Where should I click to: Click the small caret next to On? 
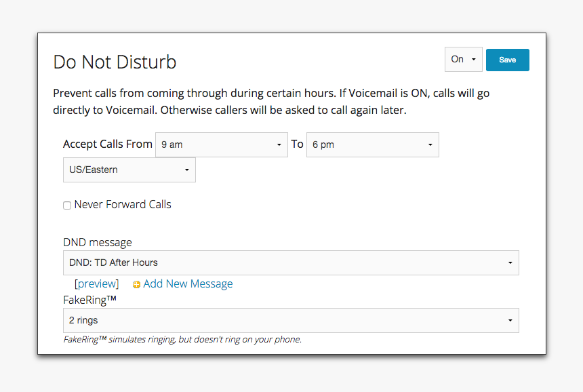pos(474,59)
